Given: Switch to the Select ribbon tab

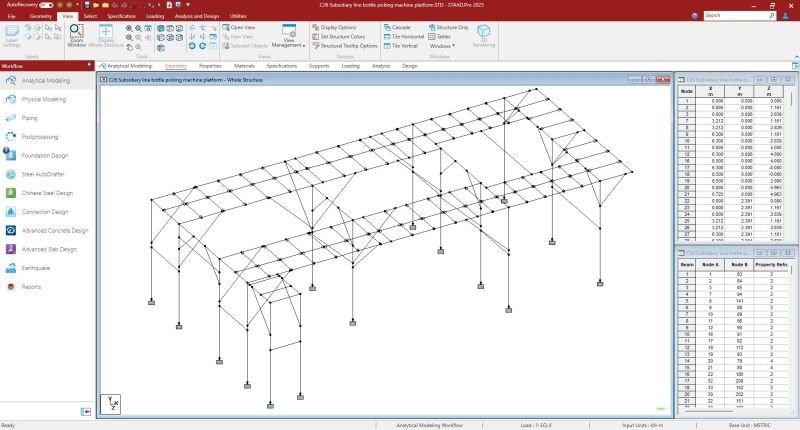Looking at the screenshot, I should point(90,16).
